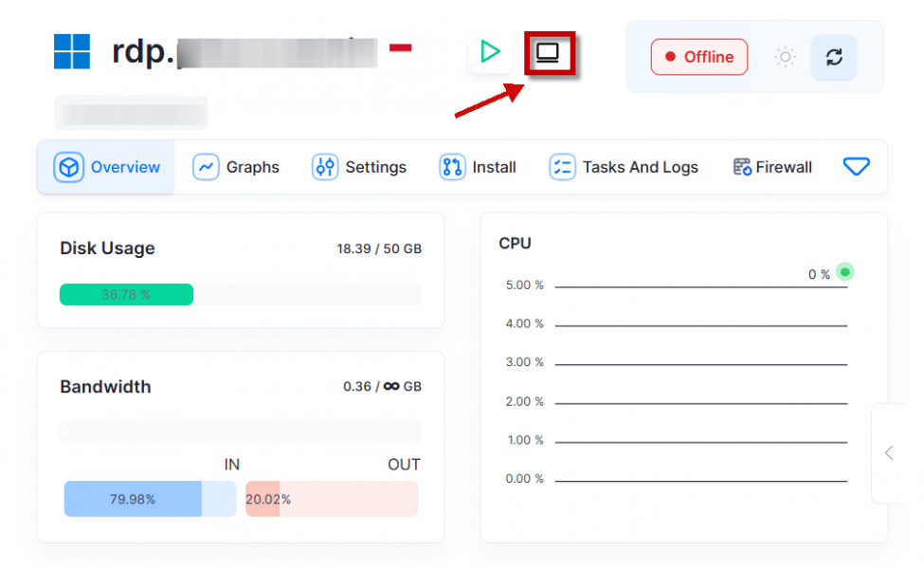
Task: Expand the blue dropdown arrow in tab bar
Action: click(856, 167)
